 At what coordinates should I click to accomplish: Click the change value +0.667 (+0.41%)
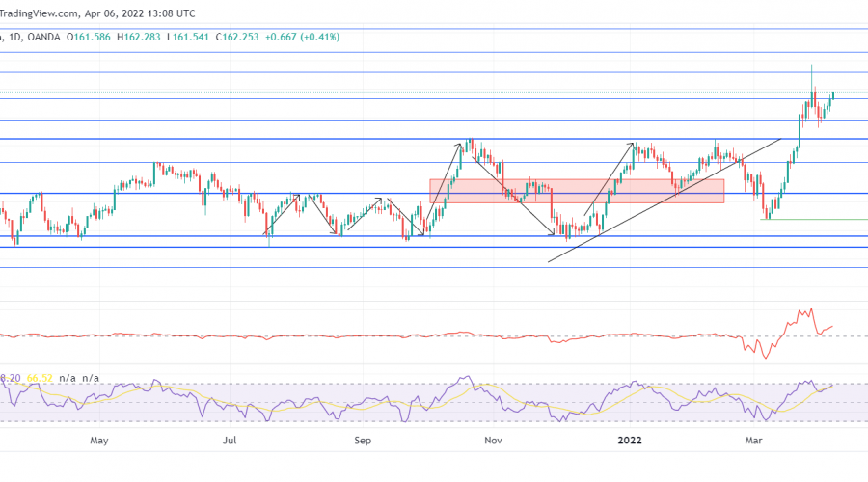pyautogui.click(x=302, y=37)
